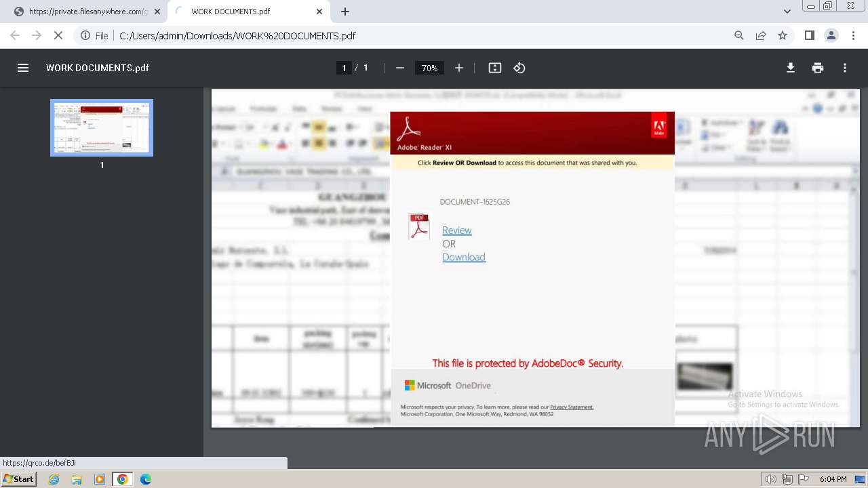The image size is (868, 488).
Task: Open the browser zoom magnifier icon
Action: coord(739,35)
